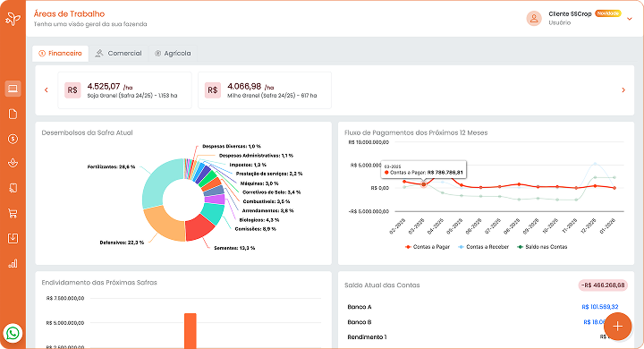Viewport: 644px width, 349px height.
Task: Click the Despesas Administrativas label
Action: pos(257,156)
